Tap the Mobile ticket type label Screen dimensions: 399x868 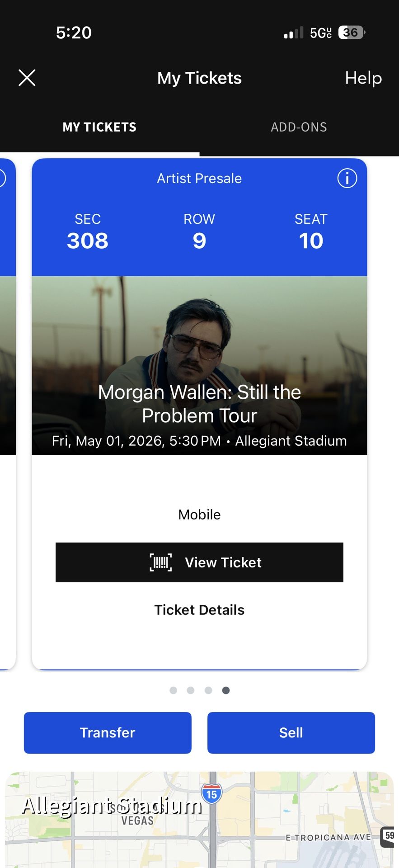coord(199,514)
